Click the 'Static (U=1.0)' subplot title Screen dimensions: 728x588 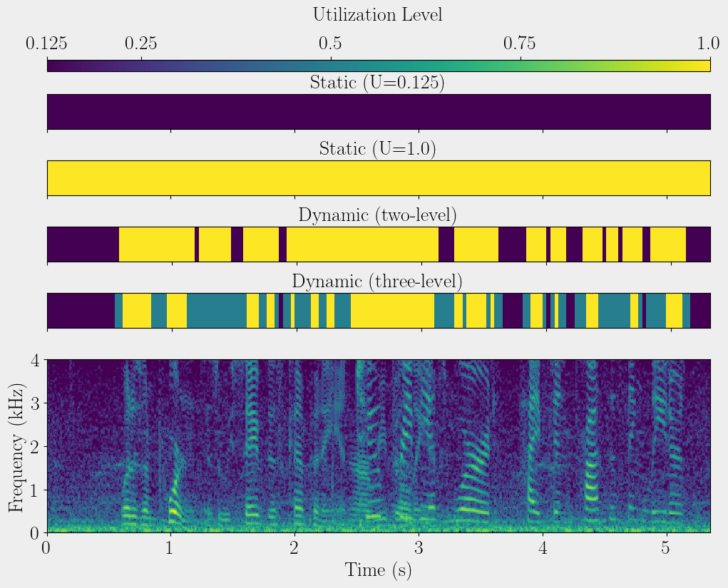[x=377, y=149]
